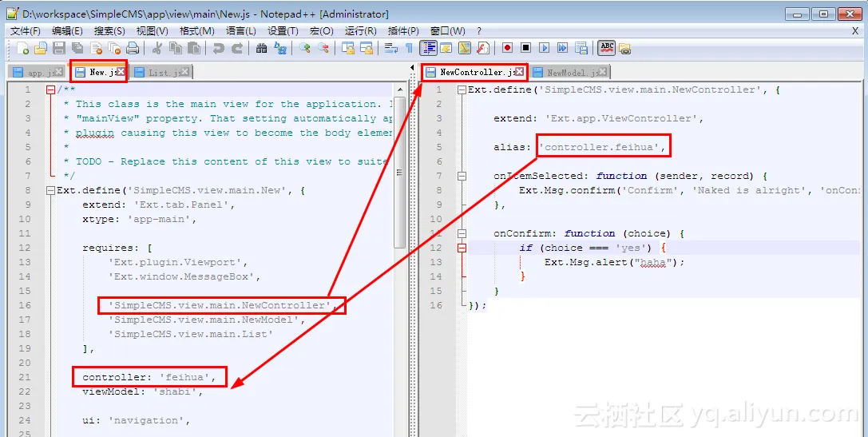The image size is (868, 437).
Task: Switch to the app.js tab
Action: pyautogui.click(x=35, y=73)
